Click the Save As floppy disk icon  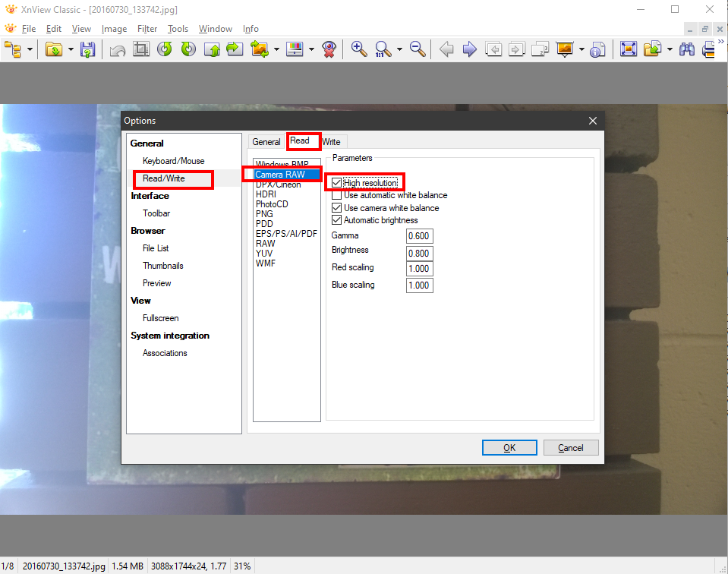(x=87, y=50)
